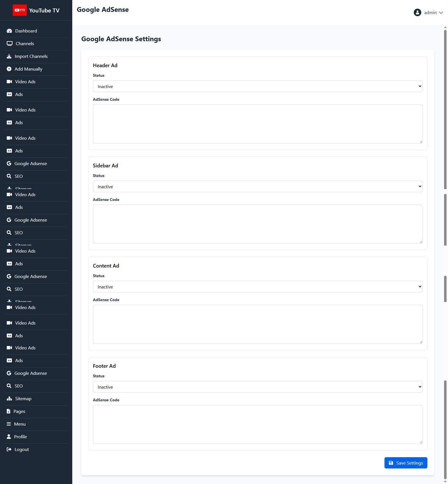Click the YouTube TV logo
The image size is (448, 484).
pos(20,10)
